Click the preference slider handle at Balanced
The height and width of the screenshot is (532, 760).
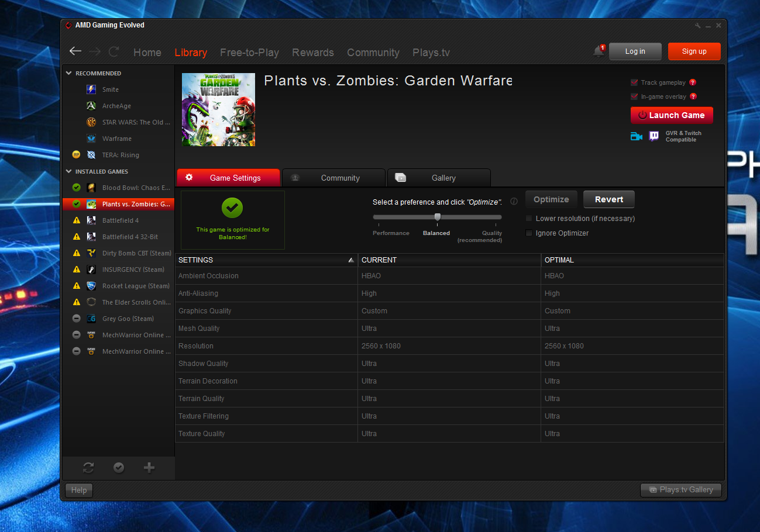[438, 217]
